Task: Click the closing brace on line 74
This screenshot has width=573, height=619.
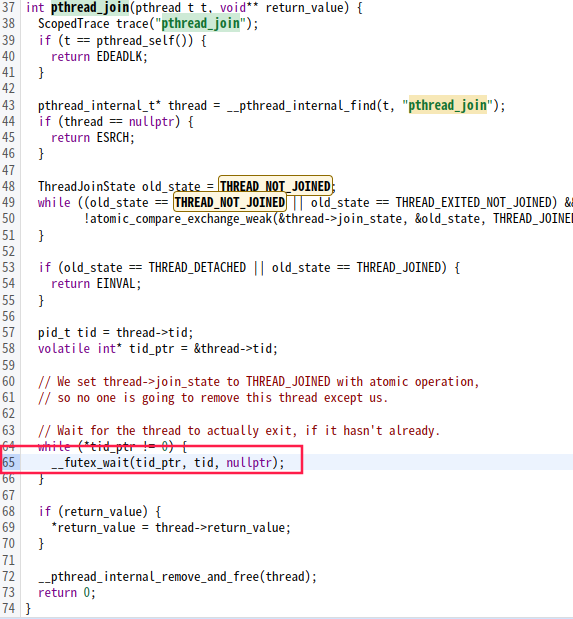Action: click(x=28, y=609)
